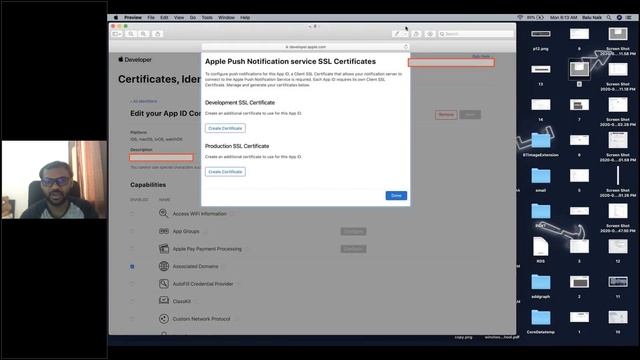The image size is (640, 360).
Task: Click the All Identifiers back link
Action: pos(144,101)
